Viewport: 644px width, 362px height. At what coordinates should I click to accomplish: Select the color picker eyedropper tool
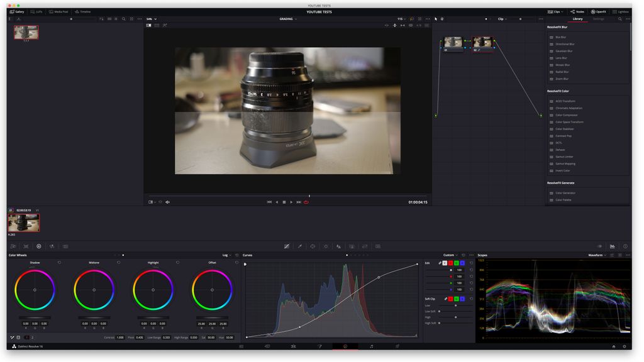300,246
